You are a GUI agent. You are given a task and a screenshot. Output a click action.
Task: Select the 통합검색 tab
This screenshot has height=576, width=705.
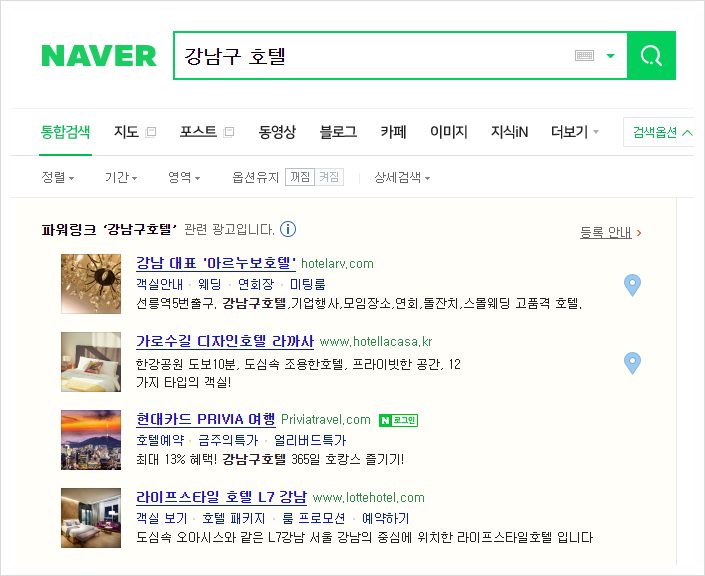(x=65, y=132)
